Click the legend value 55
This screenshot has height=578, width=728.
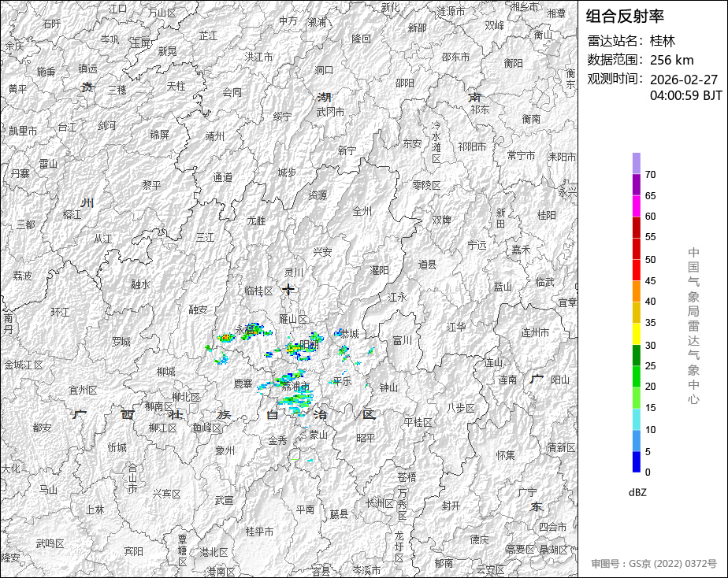click(x=651, y=237)
